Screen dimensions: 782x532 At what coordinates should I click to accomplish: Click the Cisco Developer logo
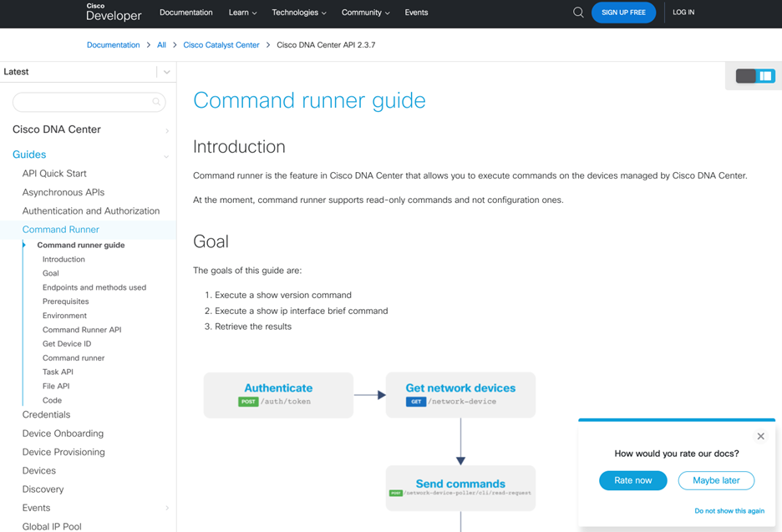[114, 12]
